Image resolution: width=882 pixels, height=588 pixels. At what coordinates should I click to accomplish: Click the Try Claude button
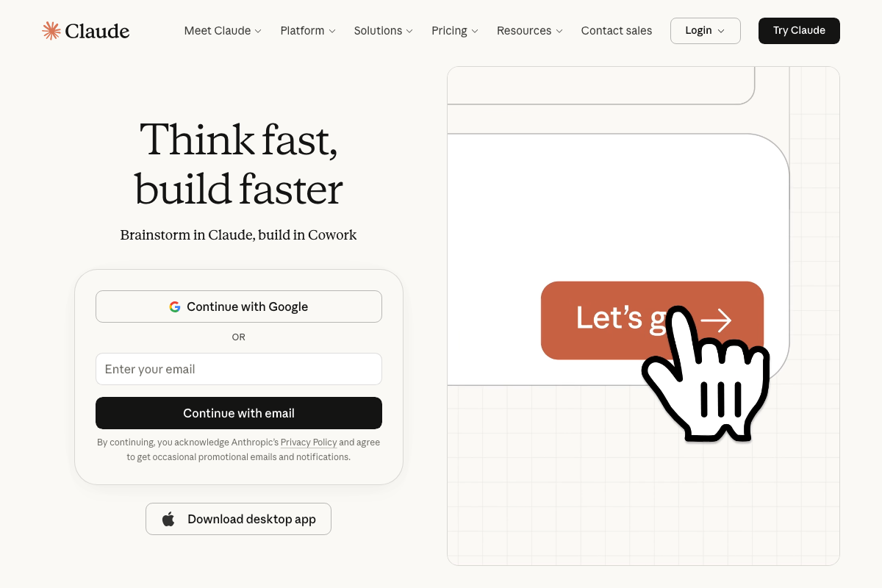click(x=799, y=31)
